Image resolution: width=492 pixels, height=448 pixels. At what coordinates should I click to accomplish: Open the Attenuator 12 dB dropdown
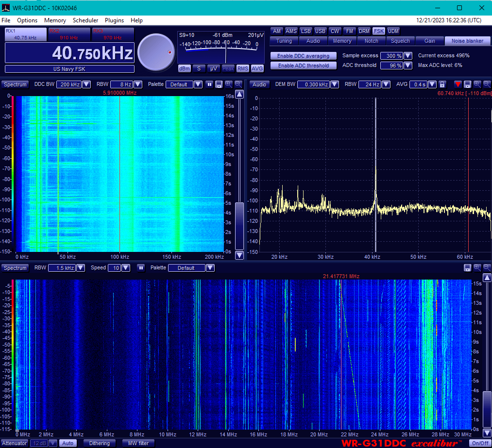click(x=53, y=443)
